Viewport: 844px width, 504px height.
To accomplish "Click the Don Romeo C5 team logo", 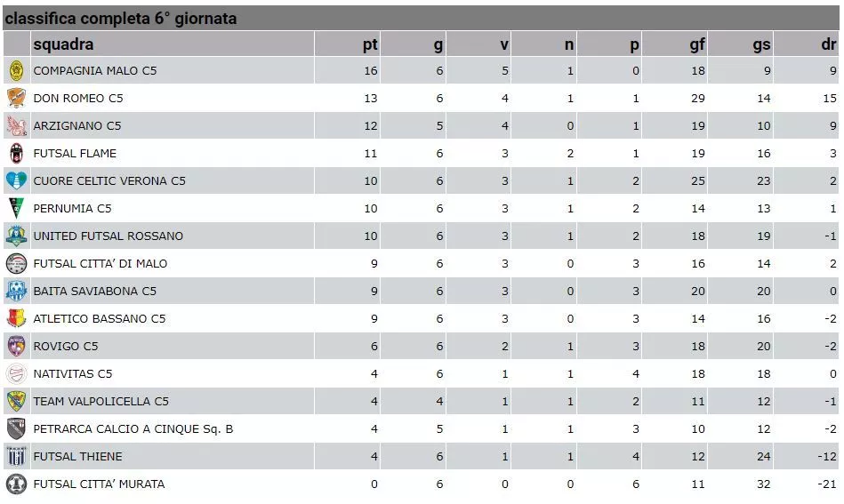I will point(17,98).
